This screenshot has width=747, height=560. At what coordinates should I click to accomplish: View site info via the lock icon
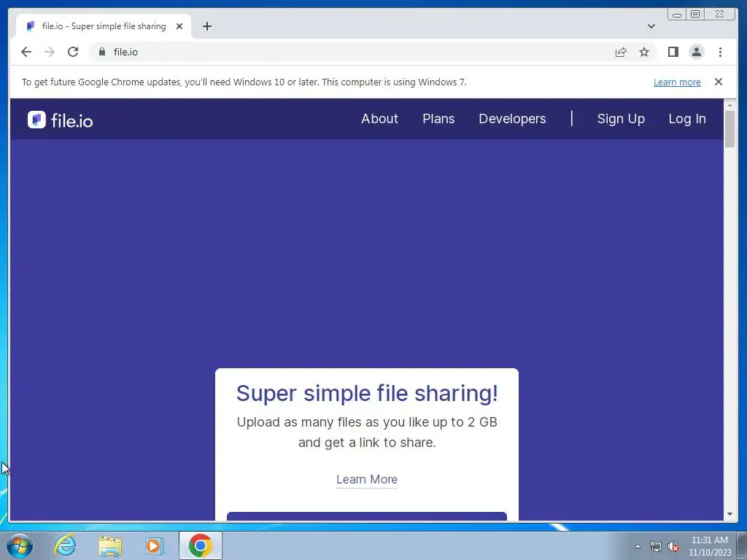coord(102,52)
